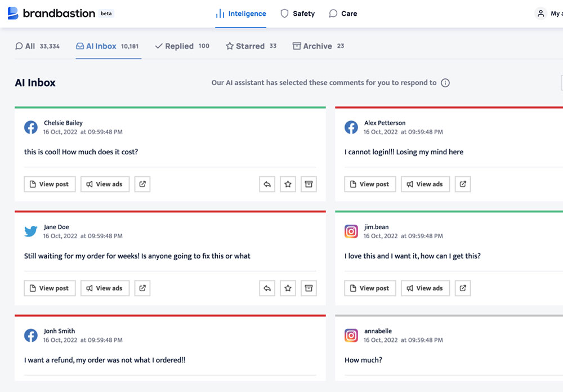This screenshot has height=392, width=563.
Task: Archive Jane Doe's comment
Action: (x=309, y=288)
